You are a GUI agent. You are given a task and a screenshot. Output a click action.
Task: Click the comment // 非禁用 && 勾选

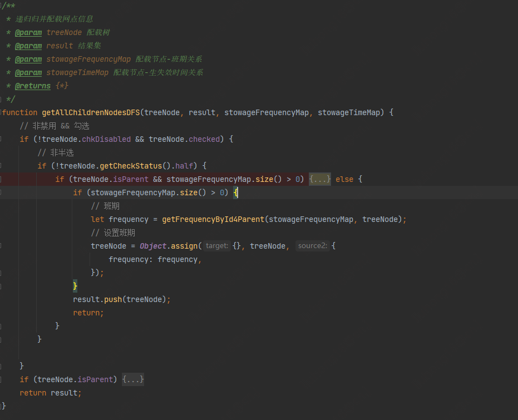(55, 126)
